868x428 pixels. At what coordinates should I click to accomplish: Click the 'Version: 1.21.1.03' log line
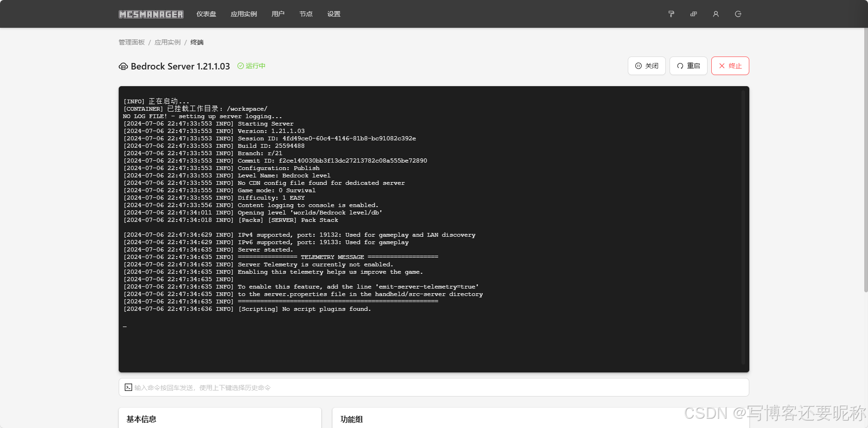coord(214,131)
